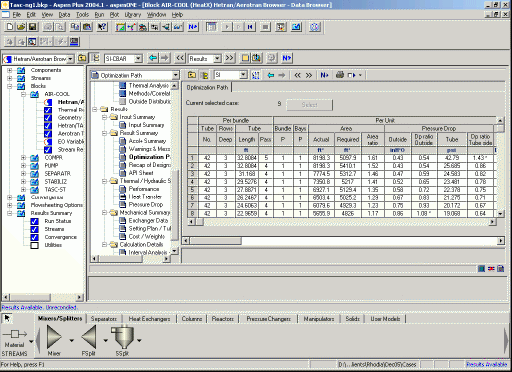The width and height of the screenshot is (512, 372).
Task: Expand the COMPR block tree node
Action: tap(23, 158)
